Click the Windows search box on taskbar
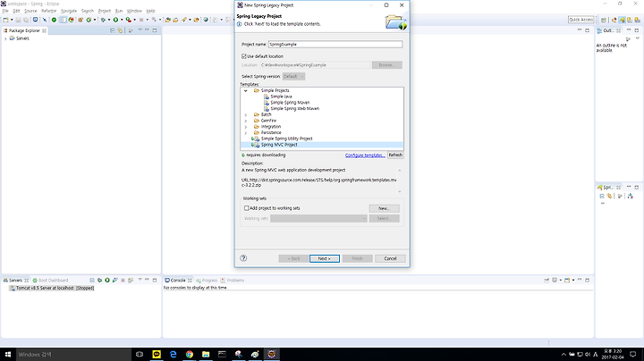Screen dimensions: 644x361 (x=74, y=354)
